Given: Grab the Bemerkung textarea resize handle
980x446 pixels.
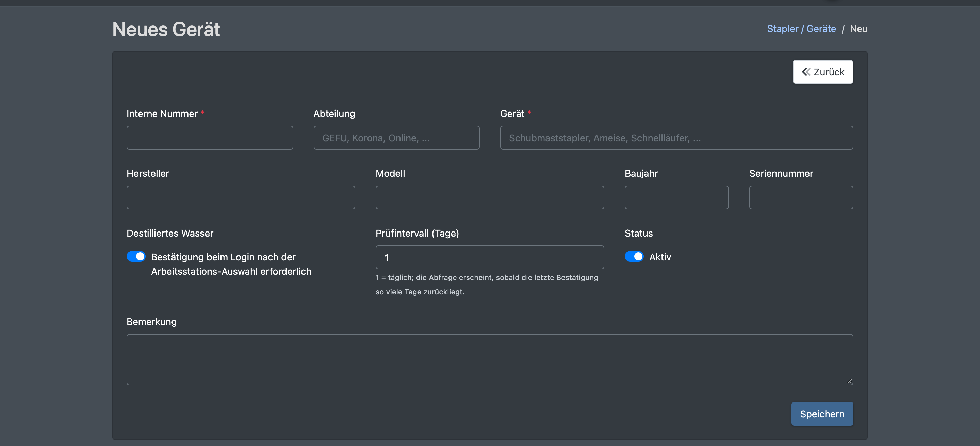Looking at the screenshot, I should click(849, 381).
